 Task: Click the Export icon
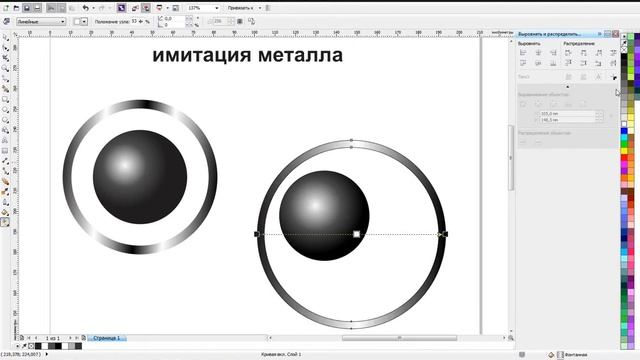[x=146, y=8]
